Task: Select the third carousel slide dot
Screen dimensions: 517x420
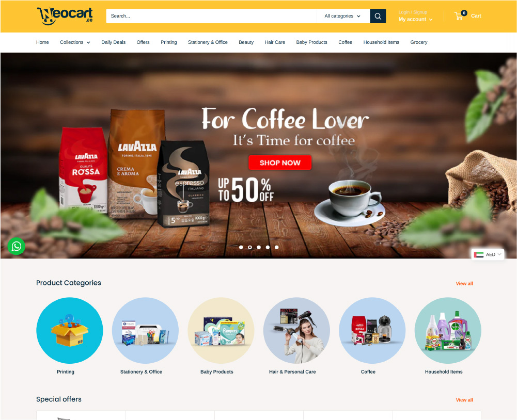Action: [259, 247]
